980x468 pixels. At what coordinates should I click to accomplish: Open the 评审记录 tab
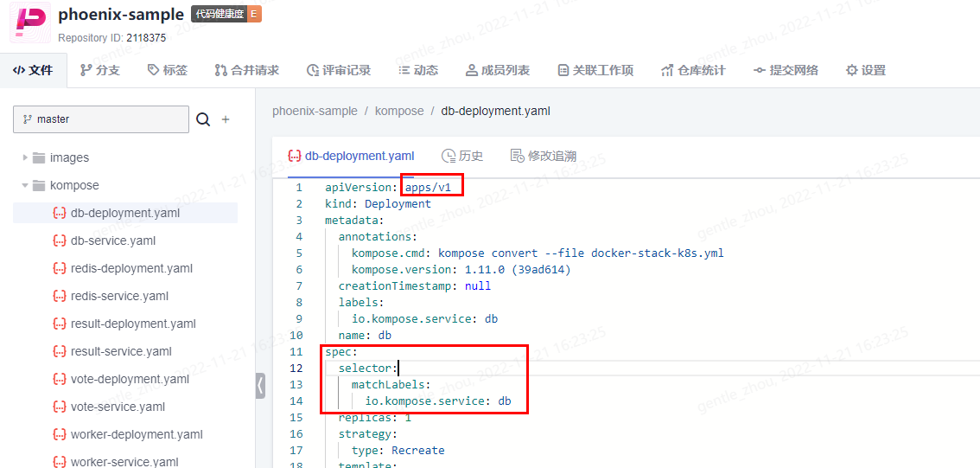click(x=339, y=70)
